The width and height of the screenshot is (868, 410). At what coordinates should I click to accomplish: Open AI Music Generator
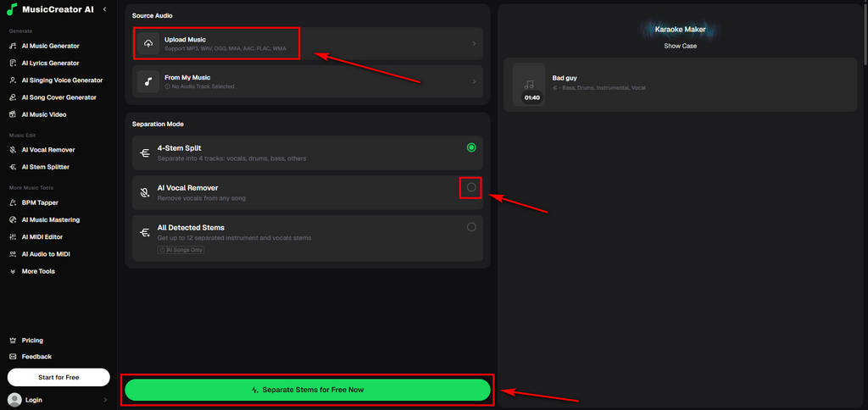point(50,46)
